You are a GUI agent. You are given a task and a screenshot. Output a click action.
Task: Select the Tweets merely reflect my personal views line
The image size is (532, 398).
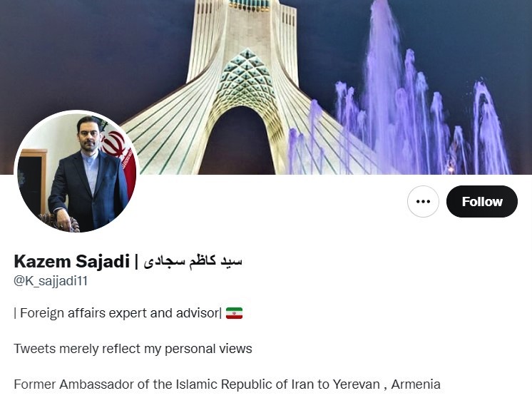coord(133,349)
